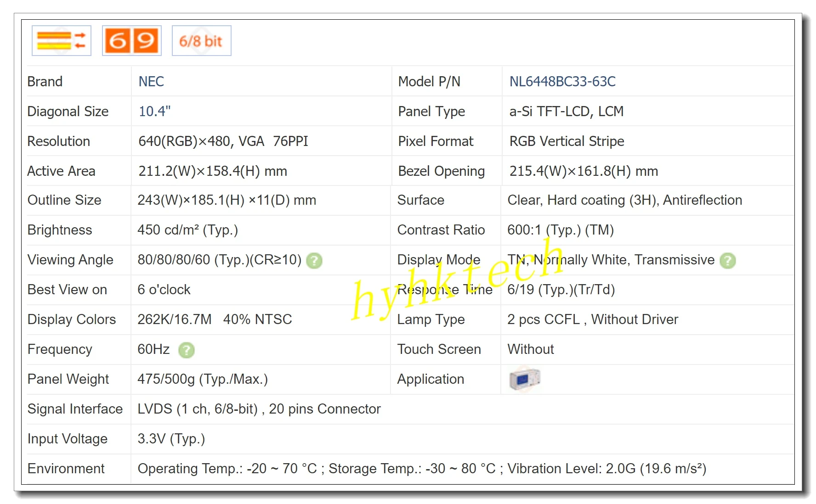Click the Environment label
Viewport: 816px width, 504px height.
(x=66, y=469)
